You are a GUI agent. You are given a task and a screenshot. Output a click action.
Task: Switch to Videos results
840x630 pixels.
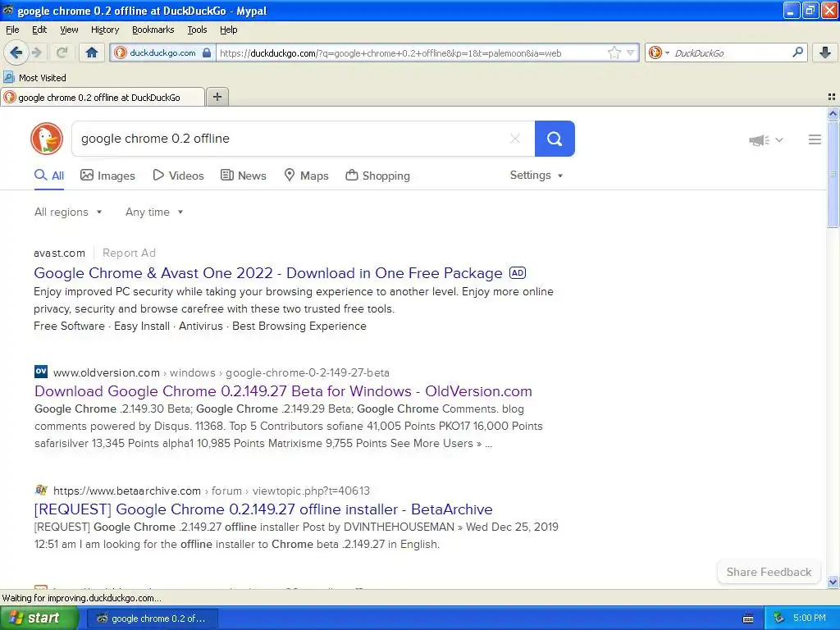(178, 176)
